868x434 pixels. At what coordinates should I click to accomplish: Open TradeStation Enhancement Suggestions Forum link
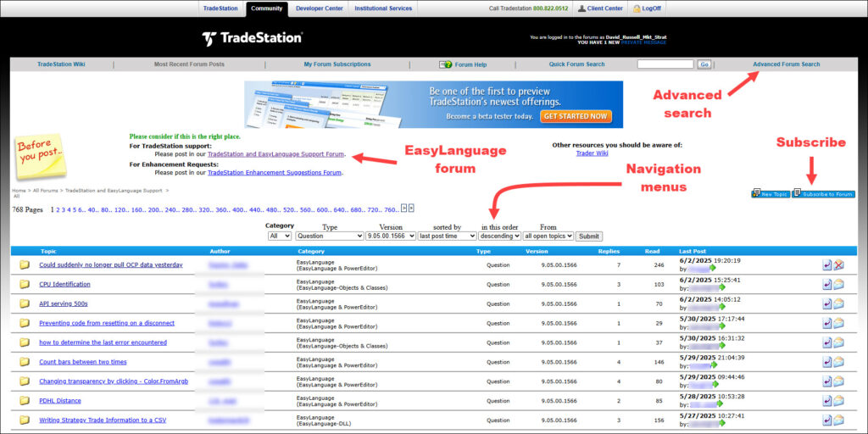coord(275,172)
